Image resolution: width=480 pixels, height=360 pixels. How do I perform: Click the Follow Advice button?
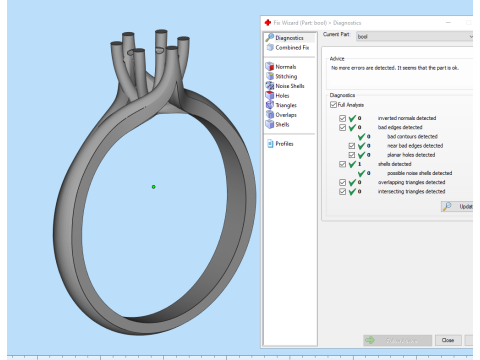(398, 340)
